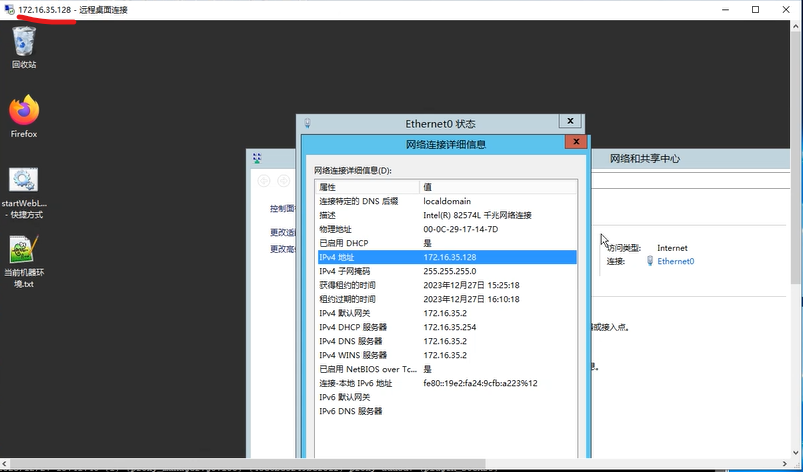The image size is (803, 472).
Task: Click the scroll down arrow at right edge
Action: click(797, 453)
